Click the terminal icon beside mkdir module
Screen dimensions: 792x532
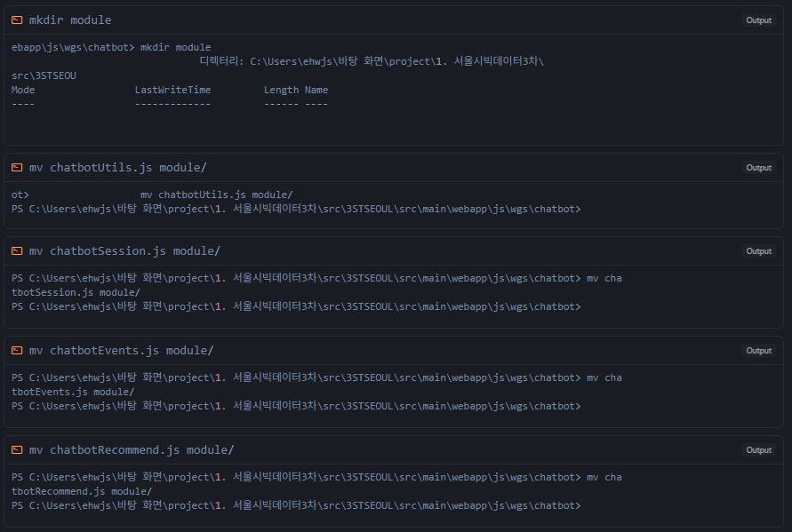(x=17, y=20)
